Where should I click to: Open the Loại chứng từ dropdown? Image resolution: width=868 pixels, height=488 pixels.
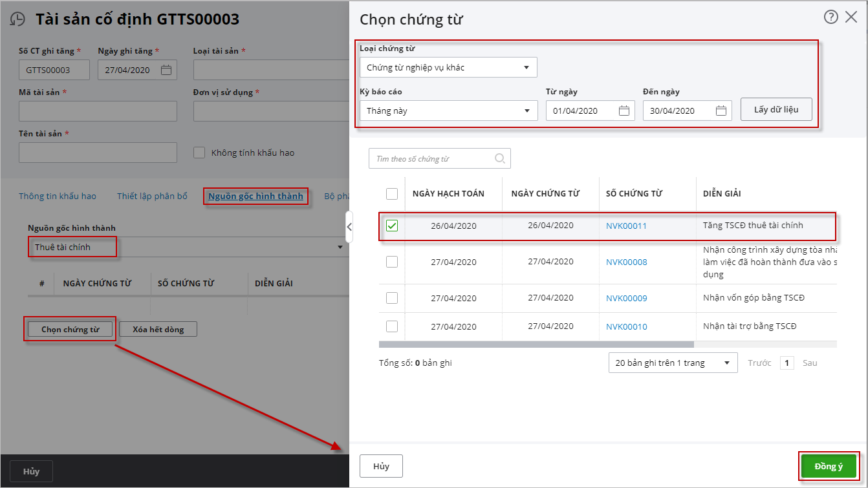(x=448, y=67)
